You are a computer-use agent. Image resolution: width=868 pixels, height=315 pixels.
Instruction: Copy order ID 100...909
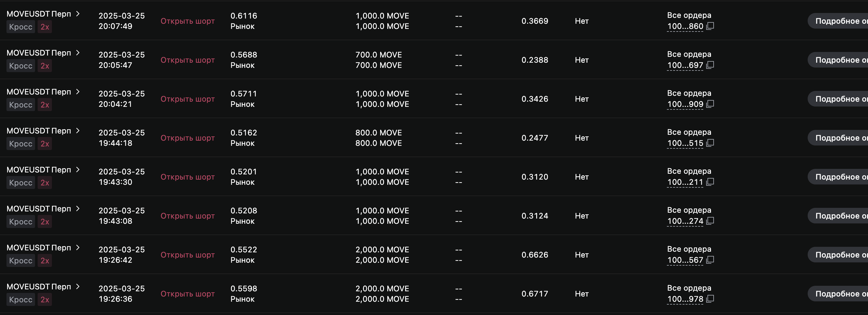coord(710,104)
